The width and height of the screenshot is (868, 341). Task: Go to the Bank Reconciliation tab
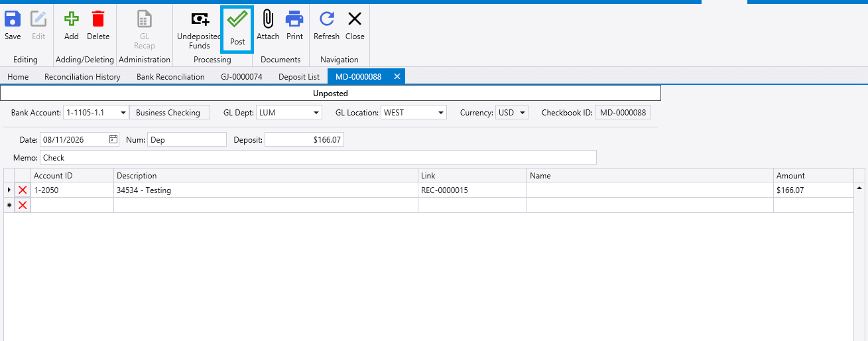[170, 76]
